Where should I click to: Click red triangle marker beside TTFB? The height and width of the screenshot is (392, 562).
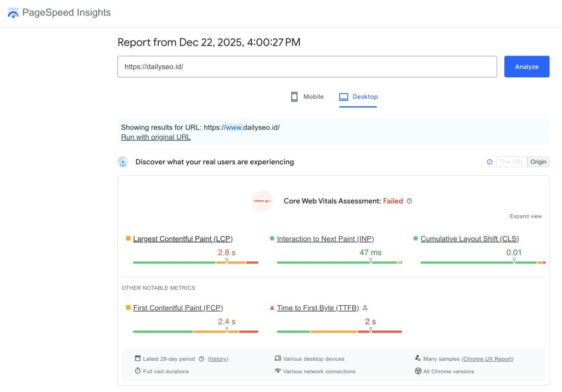[x=272, y=307]
